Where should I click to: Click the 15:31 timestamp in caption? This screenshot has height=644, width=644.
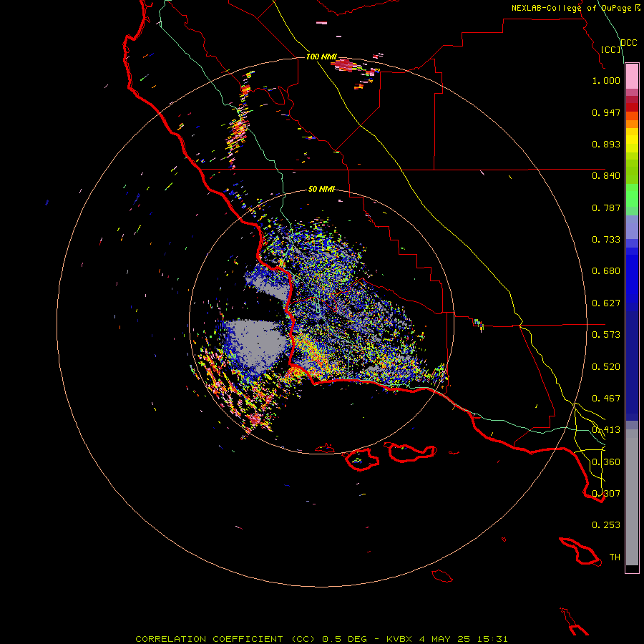pyautogui.click(x=494, y=639)
